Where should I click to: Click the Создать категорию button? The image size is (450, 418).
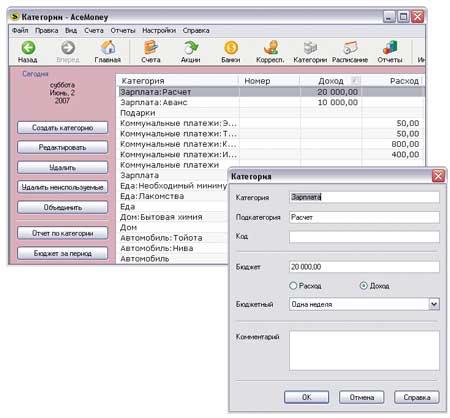click(63, 128)
